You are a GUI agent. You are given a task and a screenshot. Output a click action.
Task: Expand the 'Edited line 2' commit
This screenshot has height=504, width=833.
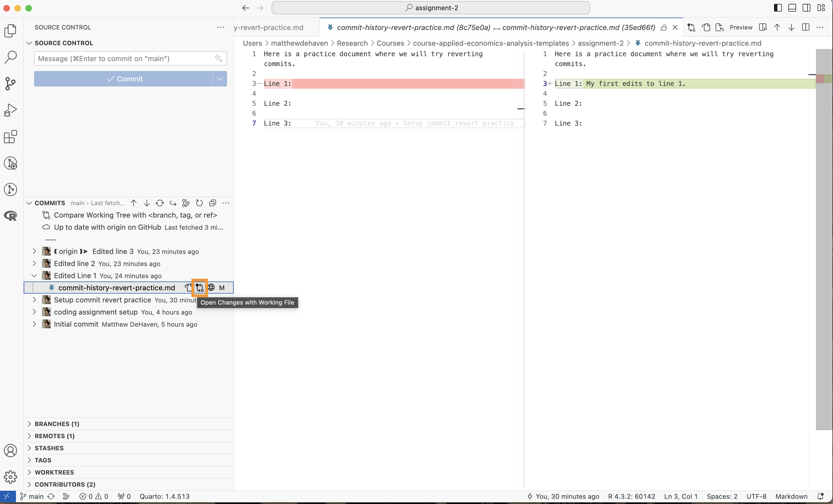34,263
